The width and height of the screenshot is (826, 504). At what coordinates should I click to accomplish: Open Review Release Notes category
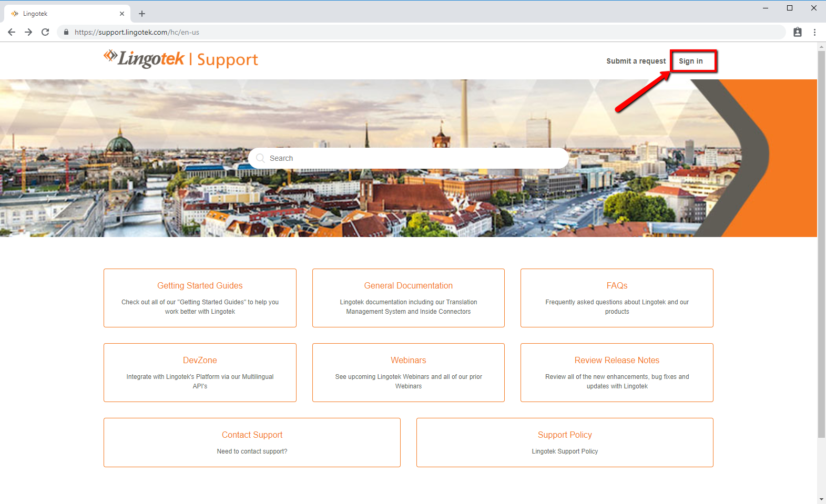[x=617, y=373]
